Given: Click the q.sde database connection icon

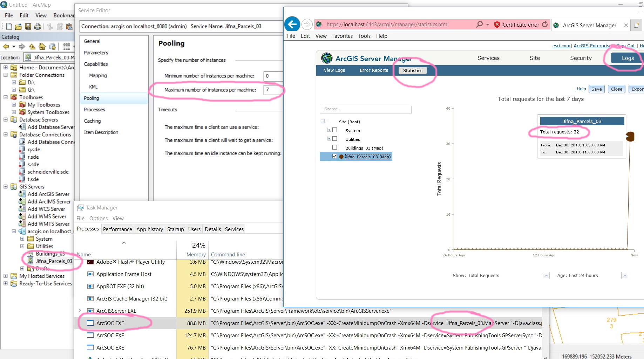Looking at the screenshot, I should coord(22,150).
